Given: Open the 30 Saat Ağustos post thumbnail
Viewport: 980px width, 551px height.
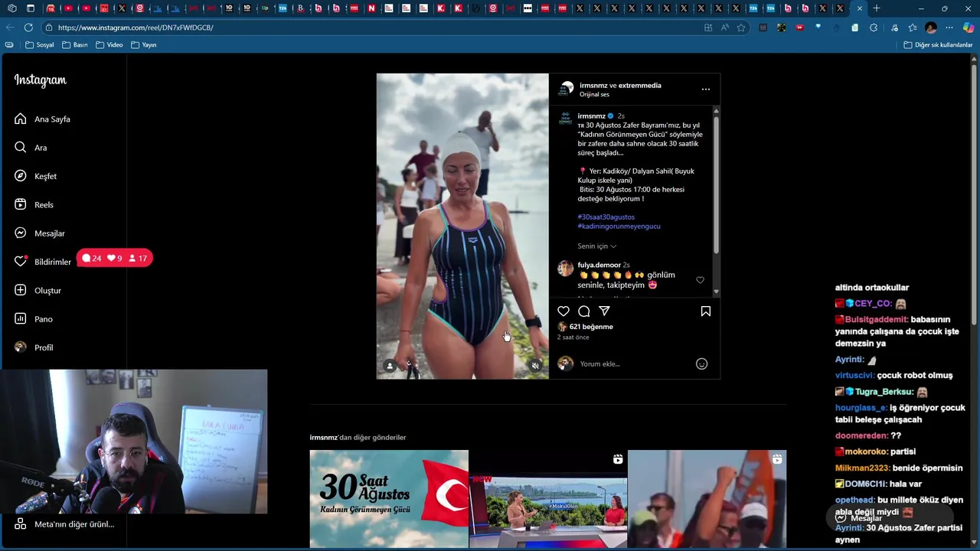Looking at the screenshot, I should pos(389,499).
